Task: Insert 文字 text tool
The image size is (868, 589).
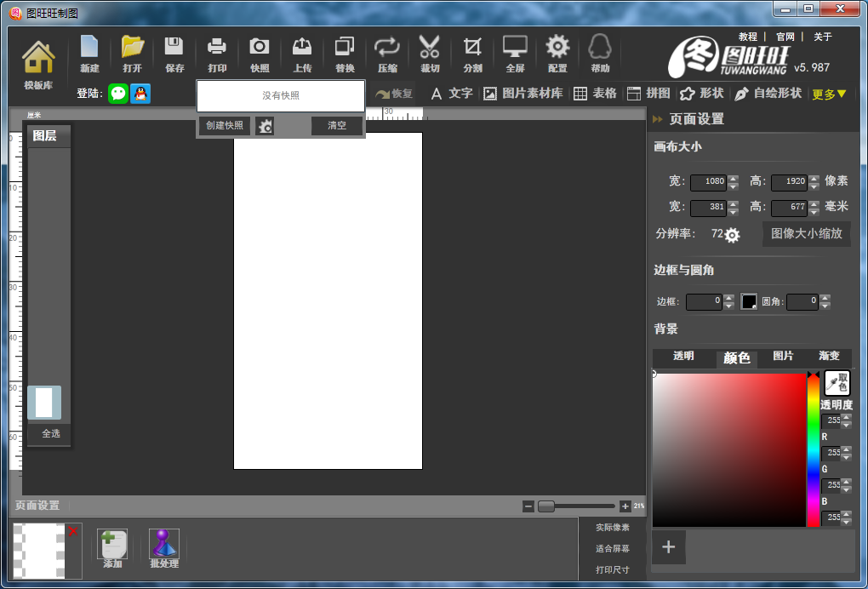Action: coord(452,94)
